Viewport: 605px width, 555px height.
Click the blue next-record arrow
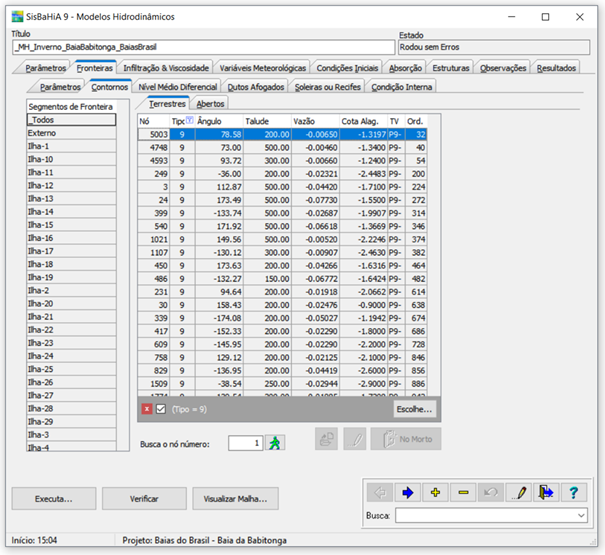407,492
